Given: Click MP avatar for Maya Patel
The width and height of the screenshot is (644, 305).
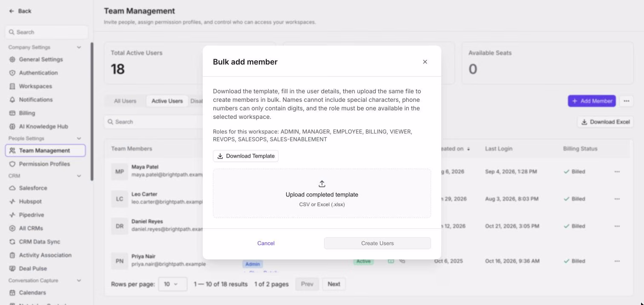Looking at the screenshot, I should (119, 172).
